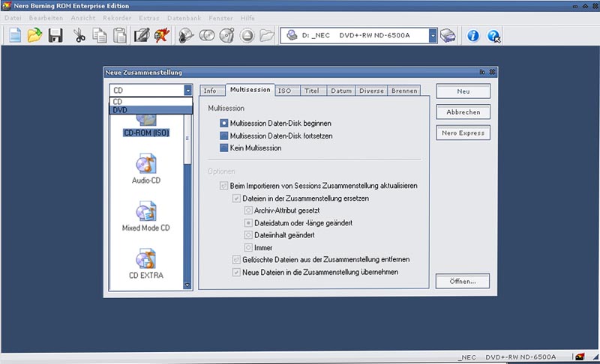
Task: Click the Öffnen... button
Action: (462, 281)
